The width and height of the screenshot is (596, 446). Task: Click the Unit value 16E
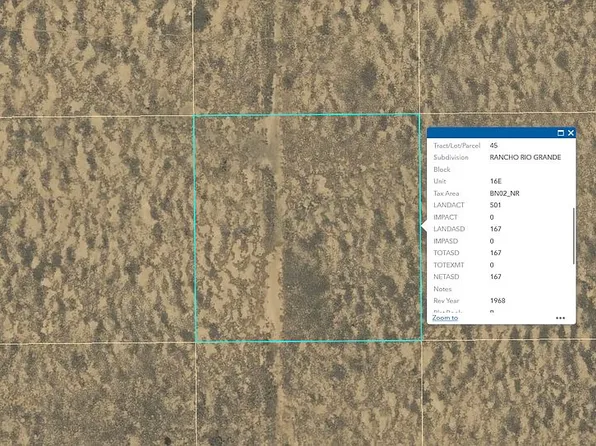(x=496, y=181)
